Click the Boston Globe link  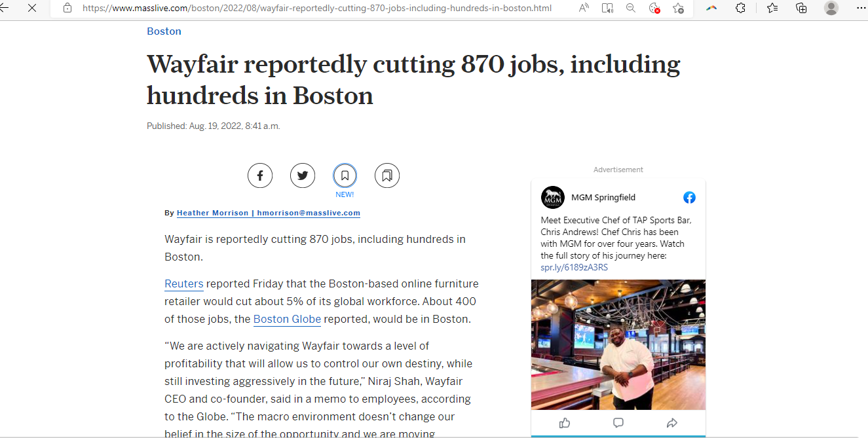click(287, 319)
